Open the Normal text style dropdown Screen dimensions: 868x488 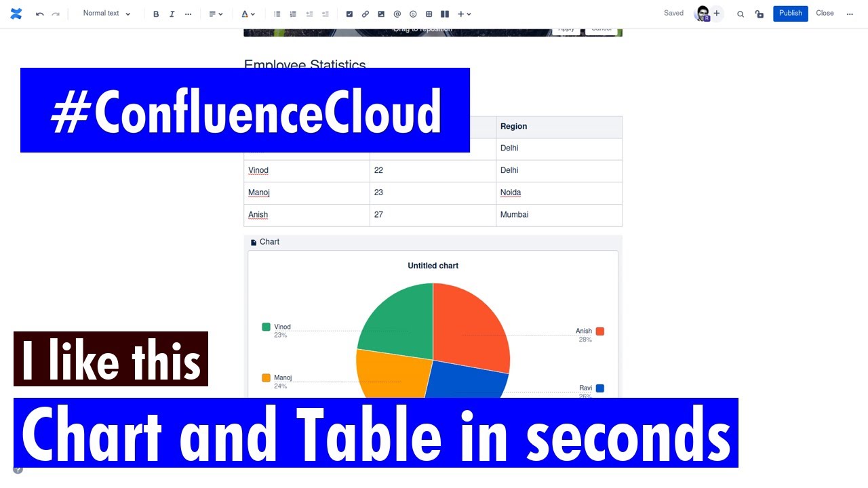[x=105, y=13]
